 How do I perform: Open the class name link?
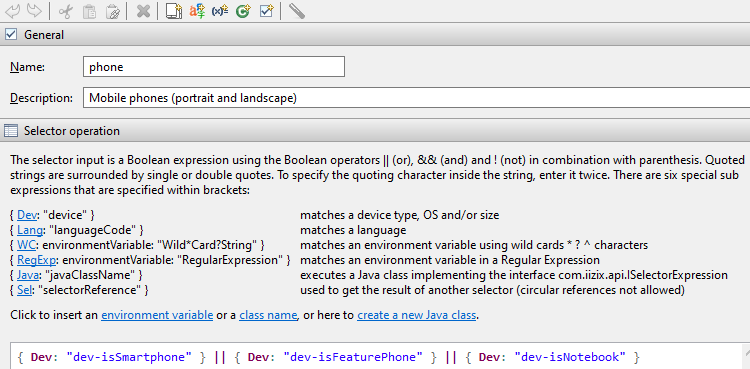coord(269,315)
